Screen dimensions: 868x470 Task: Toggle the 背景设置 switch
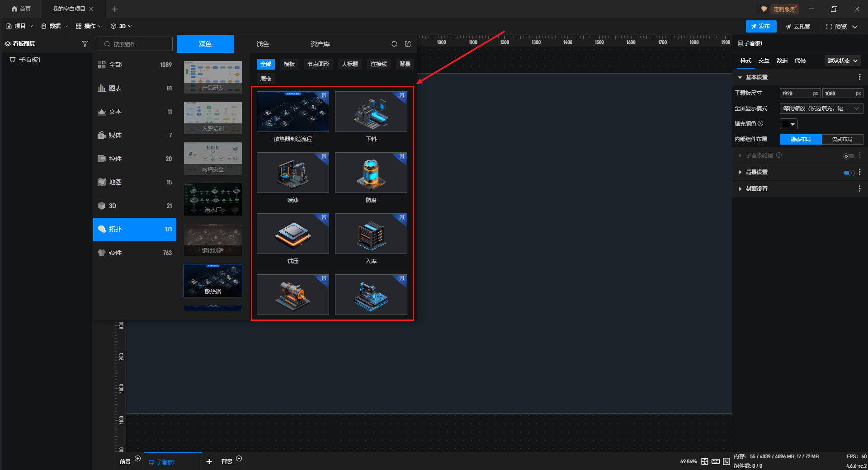849,173
